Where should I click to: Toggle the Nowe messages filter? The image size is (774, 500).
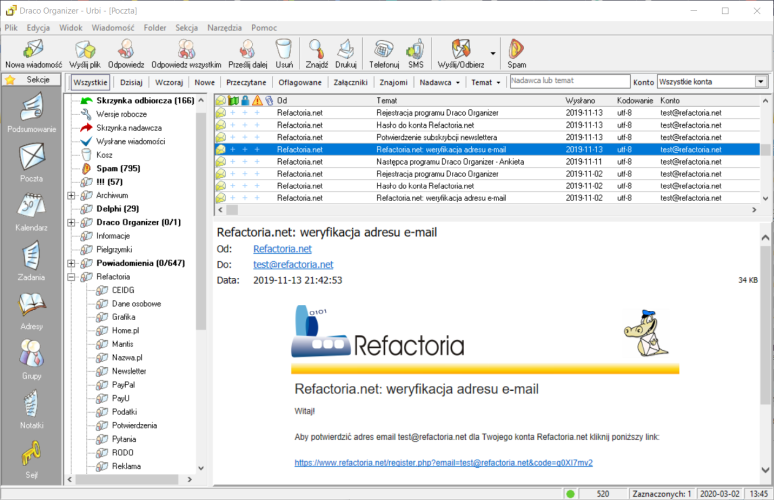click(204, 82)
